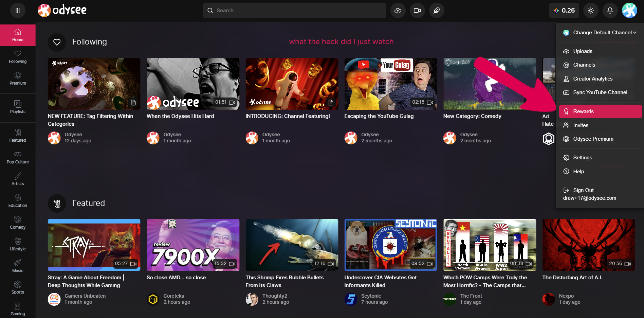The image size is (644, 318).
Task: Visit Coreteks channel name
Action: coord(174,296)
